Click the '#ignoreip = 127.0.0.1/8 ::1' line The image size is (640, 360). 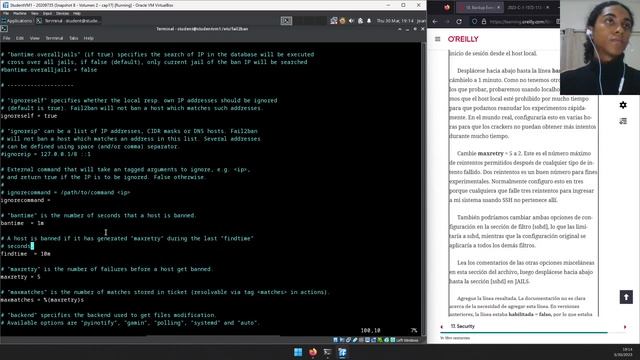pyautogui.click(x=46, y=154)
